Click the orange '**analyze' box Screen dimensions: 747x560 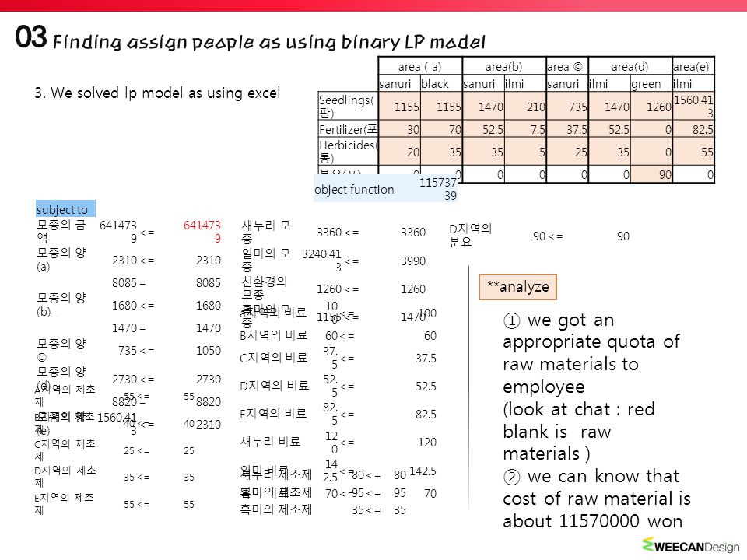pos(518,287)
